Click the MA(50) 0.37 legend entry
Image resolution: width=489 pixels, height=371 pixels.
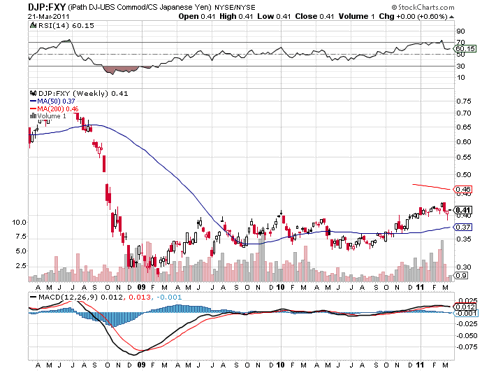pyautogui.click(x=56, y=101)
